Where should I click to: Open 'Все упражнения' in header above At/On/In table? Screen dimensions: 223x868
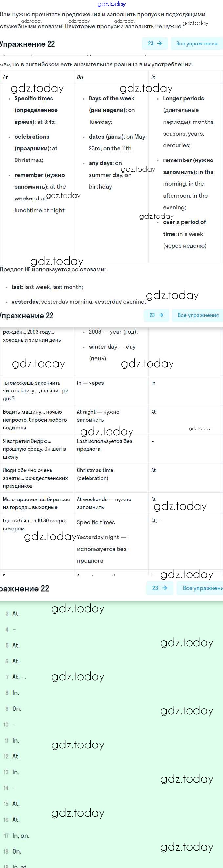[x=197, y=44]
